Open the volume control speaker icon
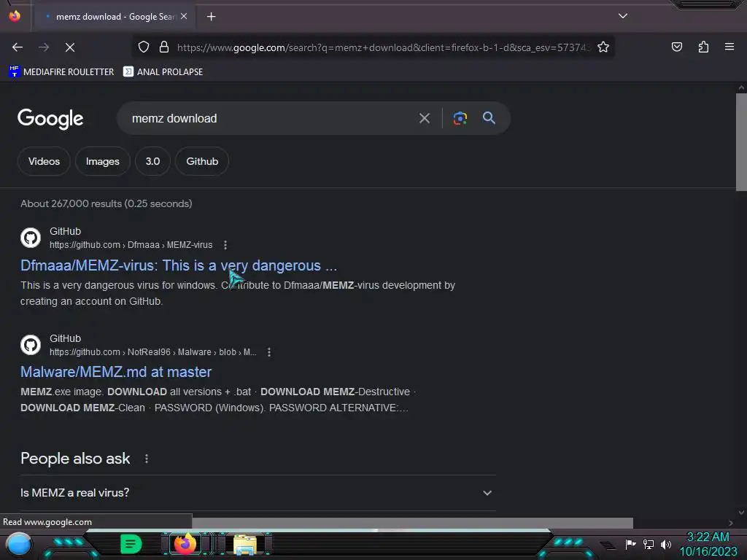This screenshot has width=747, height=560. [665, 544]
